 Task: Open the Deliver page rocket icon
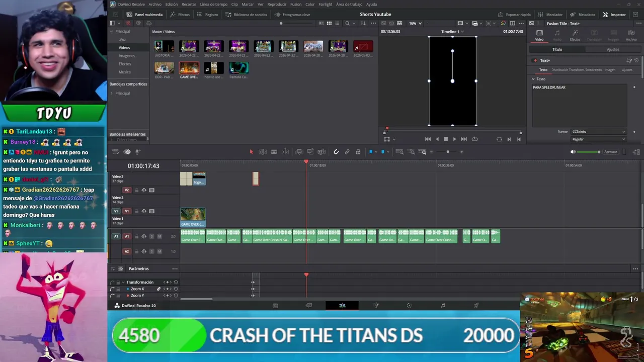476,305
